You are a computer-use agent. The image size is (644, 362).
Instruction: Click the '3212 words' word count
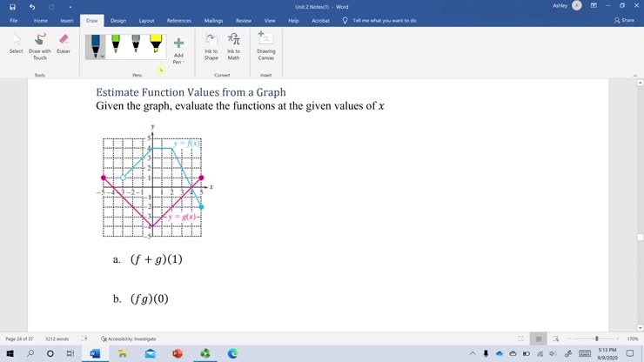[x=57, y=339]
